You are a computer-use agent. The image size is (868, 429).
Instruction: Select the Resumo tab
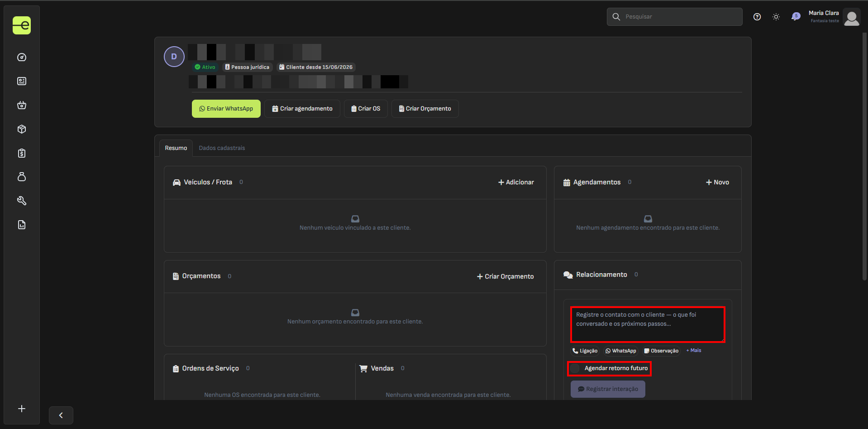176,148
